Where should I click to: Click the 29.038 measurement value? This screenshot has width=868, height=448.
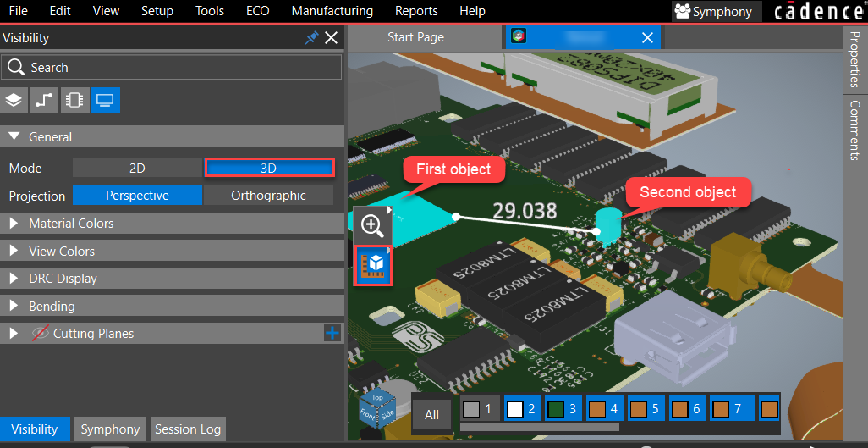[525, 211]
